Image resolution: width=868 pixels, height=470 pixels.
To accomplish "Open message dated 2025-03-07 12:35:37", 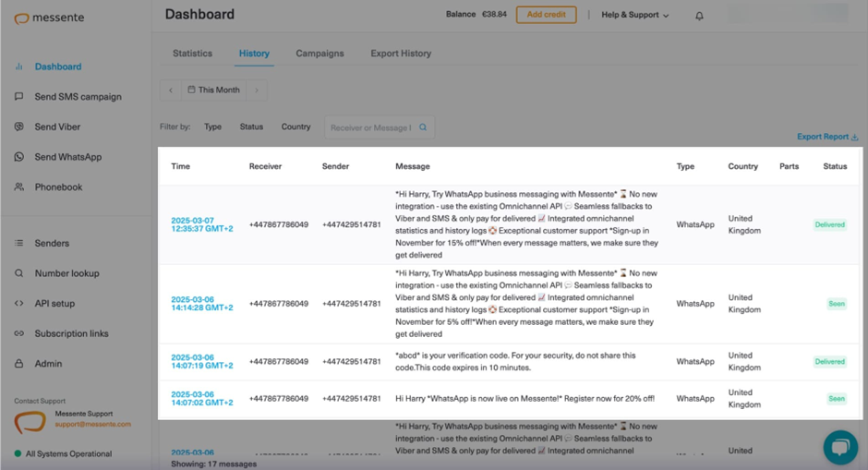I will 202,224.
